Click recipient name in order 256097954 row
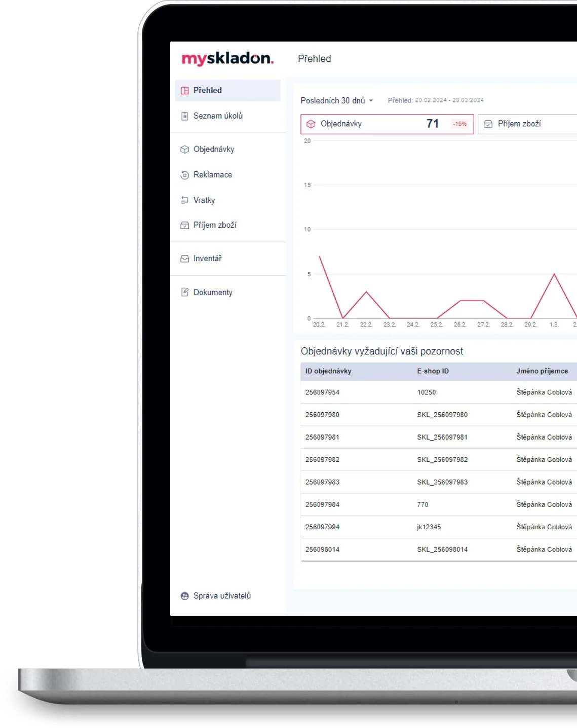This screenshot has width=577, height=728. [x=544, y=392]
